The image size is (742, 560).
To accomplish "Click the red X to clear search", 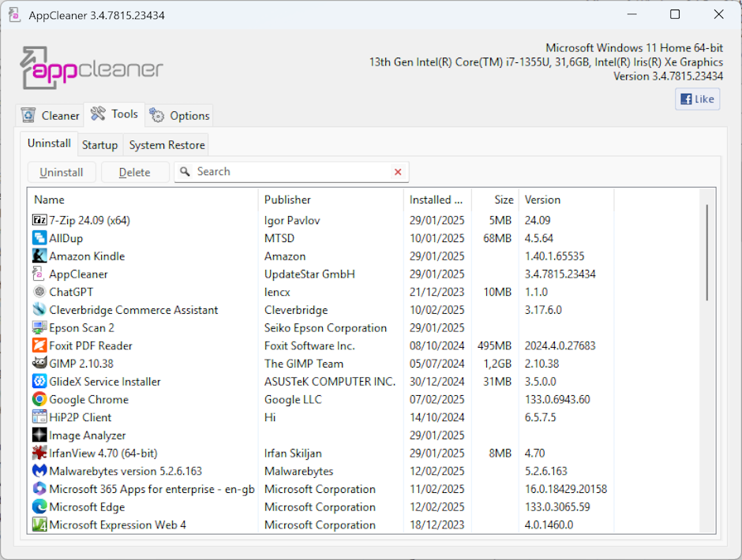I will pos(398,172).
